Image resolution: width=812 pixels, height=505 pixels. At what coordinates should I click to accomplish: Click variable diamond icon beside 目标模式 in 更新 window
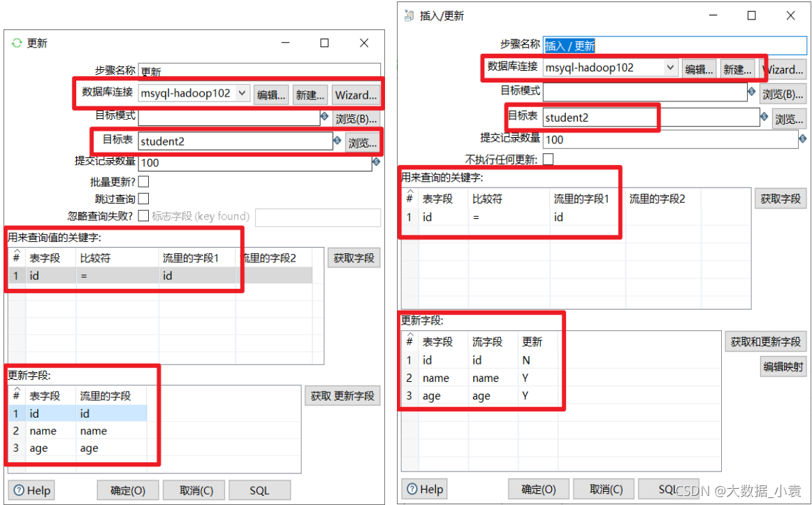(325, 116)
